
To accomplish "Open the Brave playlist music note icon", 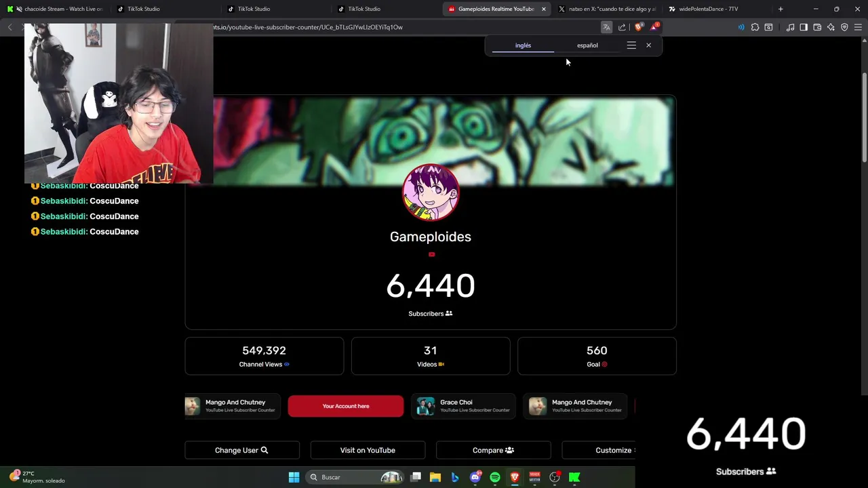I will pos(790,27).
